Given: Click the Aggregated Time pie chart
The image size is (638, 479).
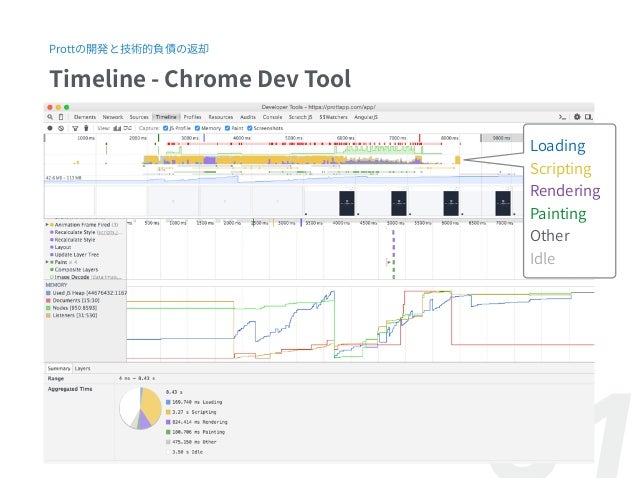Looking at the screenshot, I should (x=140, y=409).
